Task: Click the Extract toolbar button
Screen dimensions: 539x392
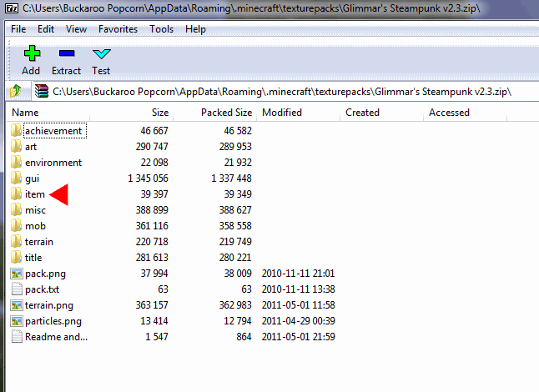Action: [67, 60]
